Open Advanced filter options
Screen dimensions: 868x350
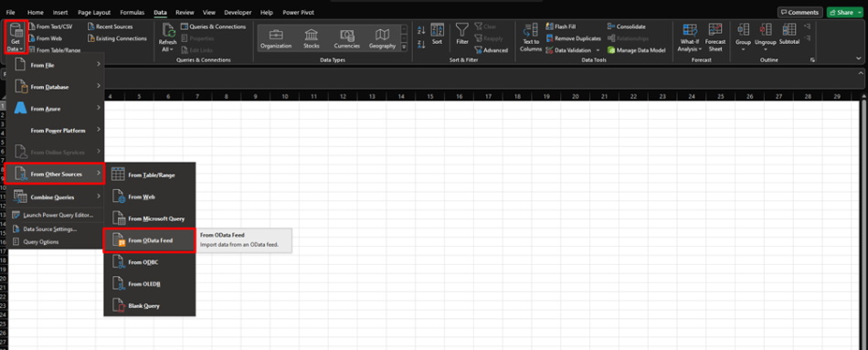[x=491, y=50]
